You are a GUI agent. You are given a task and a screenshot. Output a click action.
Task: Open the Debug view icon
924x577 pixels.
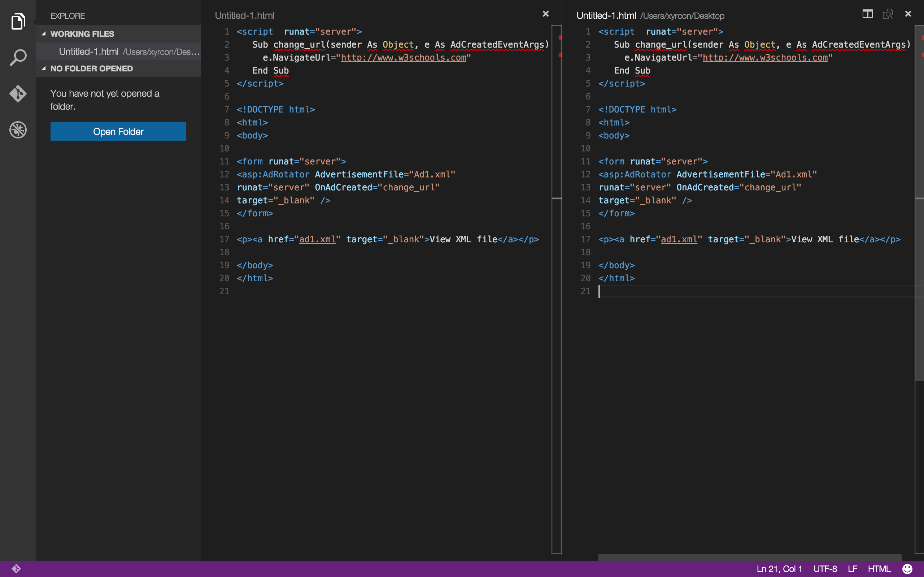[x=18, y=130]
